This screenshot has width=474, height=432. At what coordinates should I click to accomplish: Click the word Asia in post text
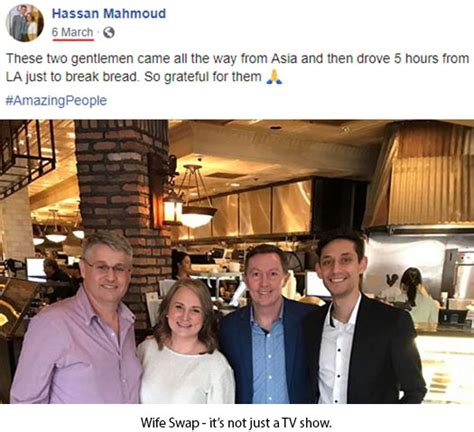point(284,59)
